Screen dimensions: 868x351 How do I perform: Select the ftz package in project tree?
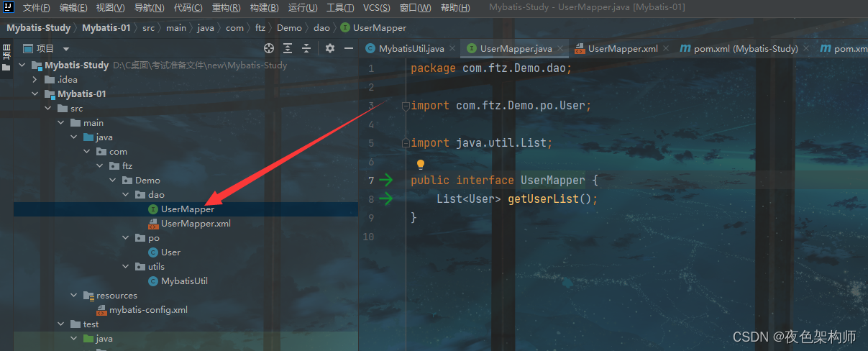tap(127, 165)
